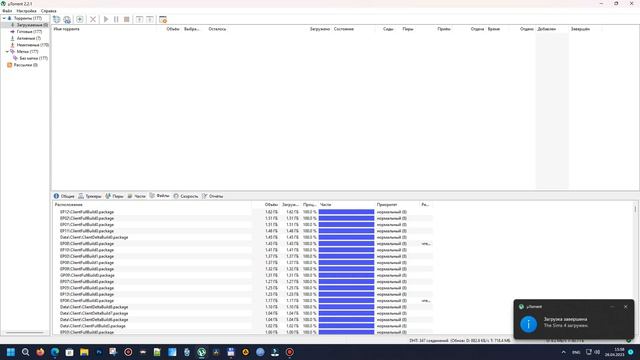Open taskbar Search
The image size is (640, 360).
25,352
